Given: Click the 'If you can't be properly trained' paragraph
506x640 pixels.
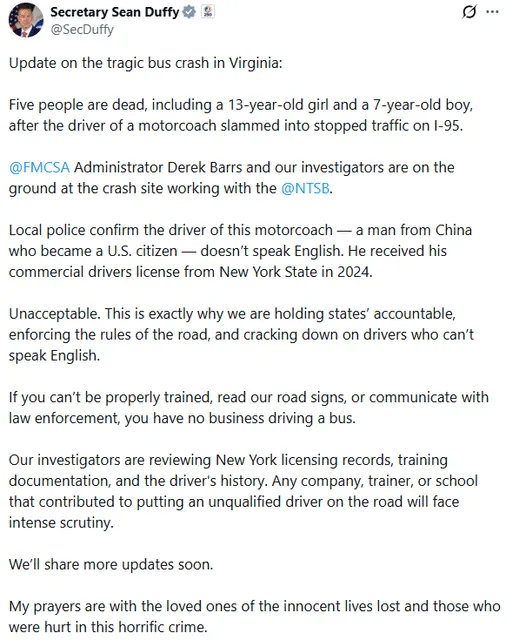Looking at the screenshot, I should tap(249, 408).
